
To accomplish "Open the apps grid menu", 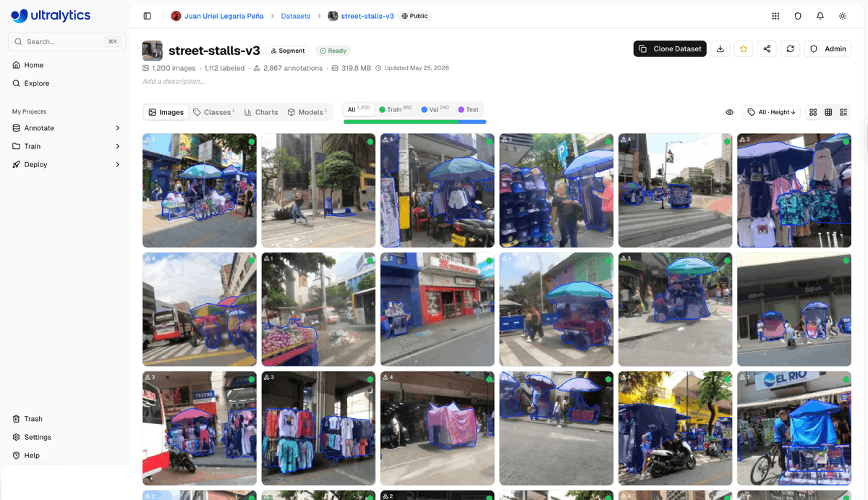I will coord(775,16).
